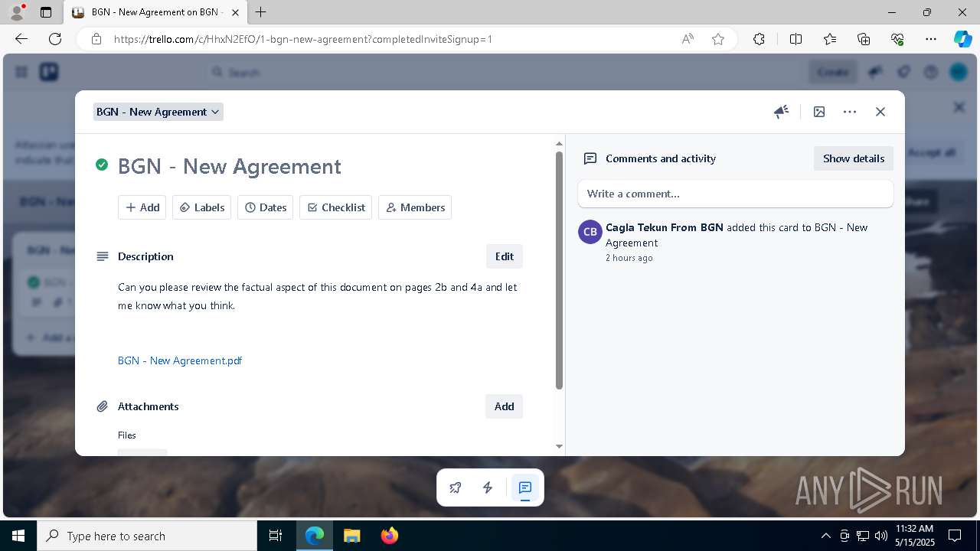Viewport: 980px width, 551px height.
Task: Click the rocket icon in bottom toolbar
Action: 456,487
